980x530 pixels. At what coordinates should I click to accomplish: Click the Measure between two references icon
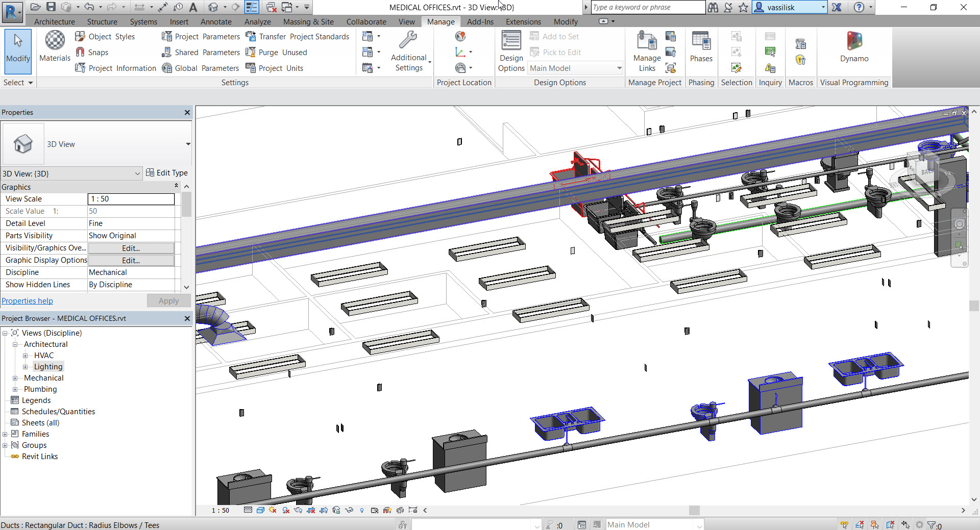coord(139,7)
